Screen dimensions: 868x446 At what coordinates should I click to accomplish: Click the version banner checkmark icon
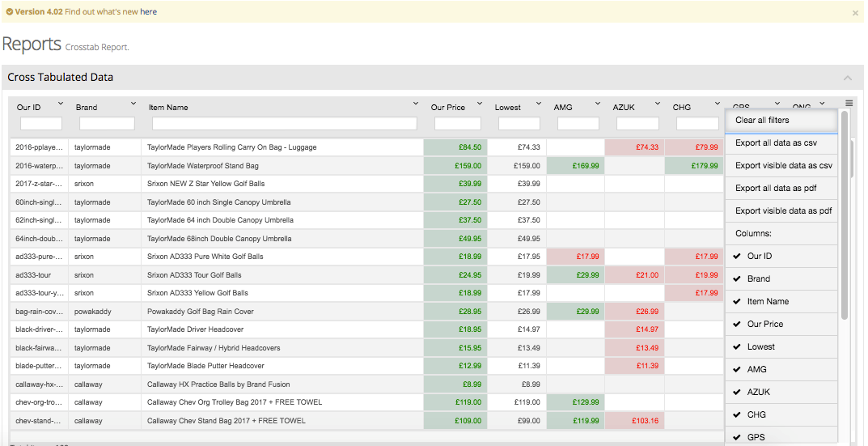coord(9,12)
